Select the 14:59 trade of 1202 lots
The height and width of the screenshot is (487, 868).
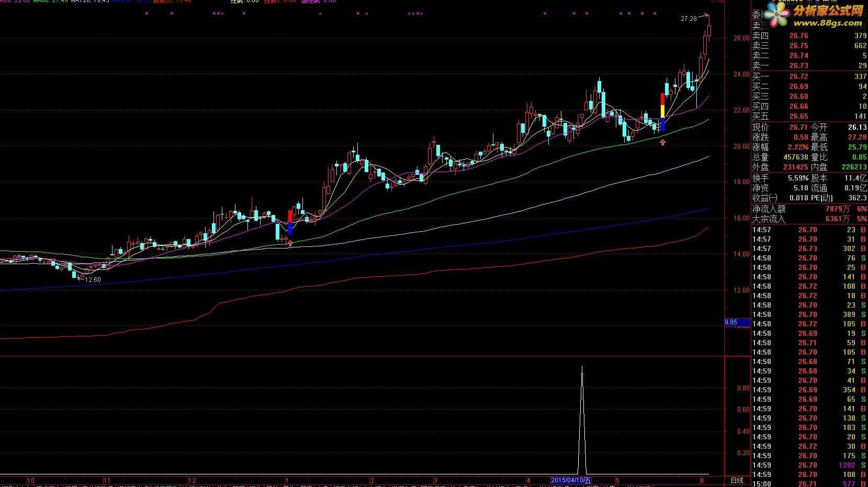point(809,465)
